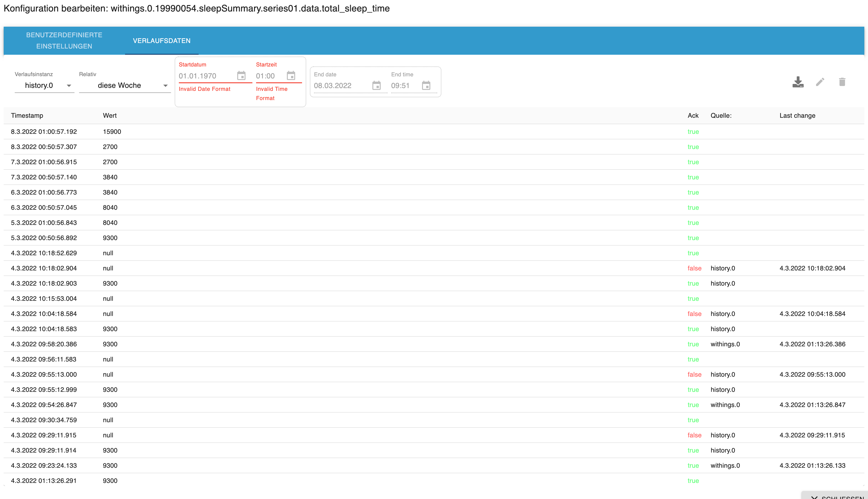Download the history data as file
This screenshot has height=499, width=868.
click(798, 82)
